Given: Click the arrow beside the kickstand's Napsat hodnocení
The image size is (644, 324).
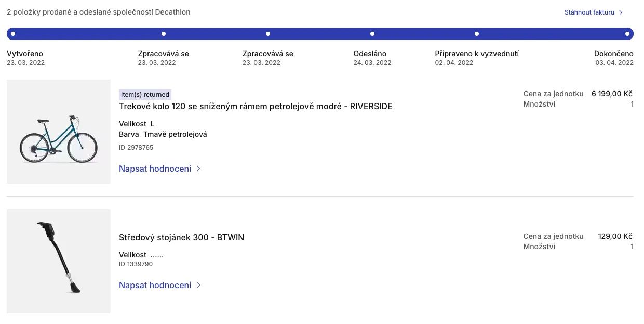Looking at the screenshot, I should coord(198,286).
